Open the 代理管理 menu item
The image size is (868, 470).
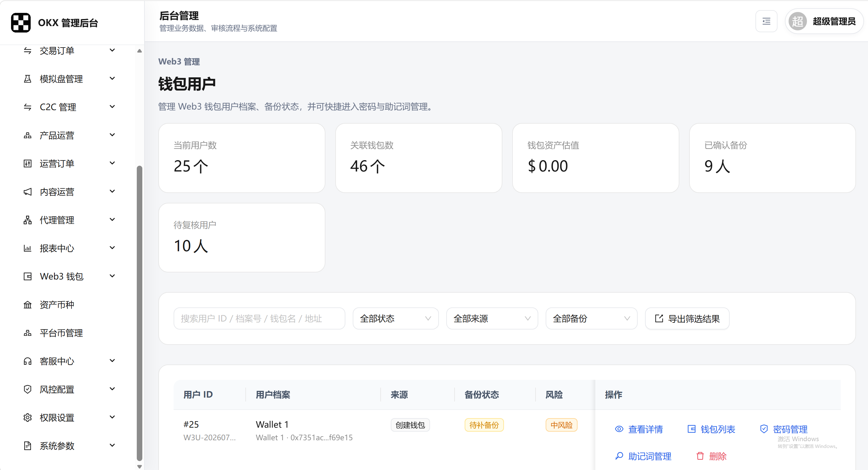[x=69, y=220]
